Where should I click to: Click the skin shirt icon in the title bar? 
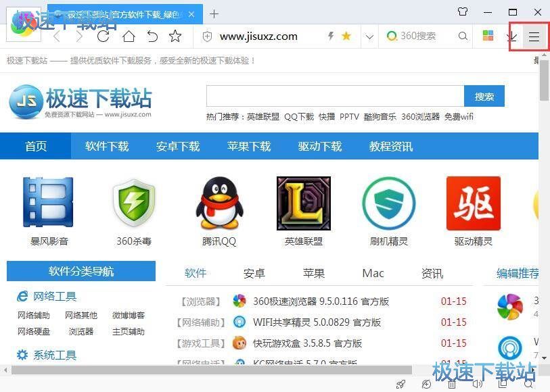(463, 12)
